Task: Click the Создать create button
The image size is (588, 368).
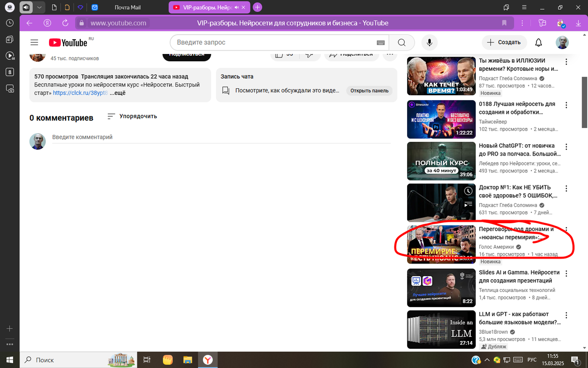Action: pos(504,43)
